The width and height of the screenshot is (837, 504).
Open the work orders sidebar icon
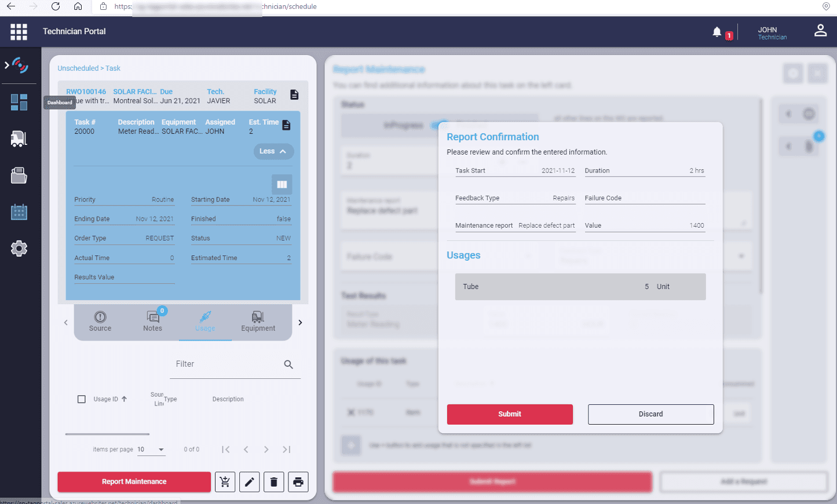[x=19, y=176]
